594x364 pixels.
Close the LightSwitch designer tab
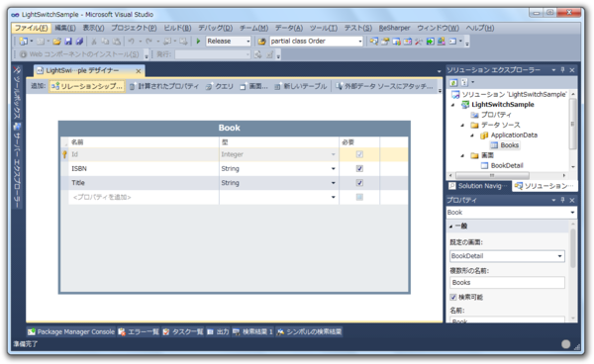click(x=139, y=71)
